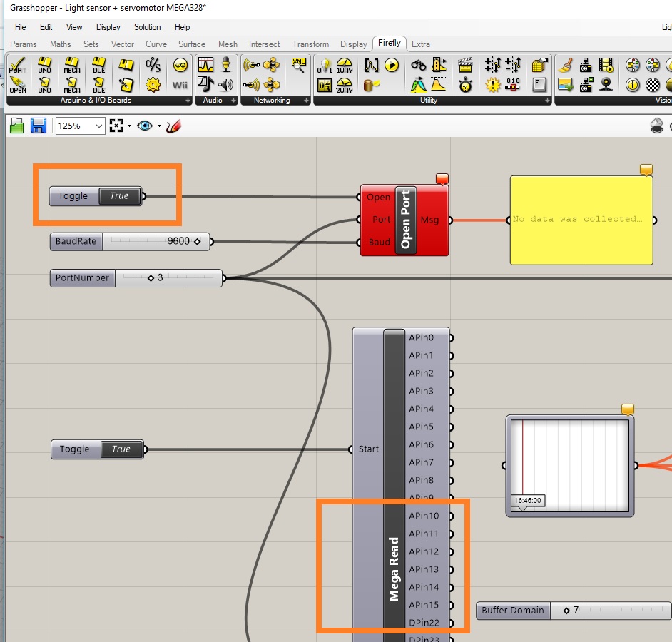The height and width of the screenshot is (642, 672).
Task: Activate the sketch pen tool on canvas toolbar
Action: click(173, 126)
